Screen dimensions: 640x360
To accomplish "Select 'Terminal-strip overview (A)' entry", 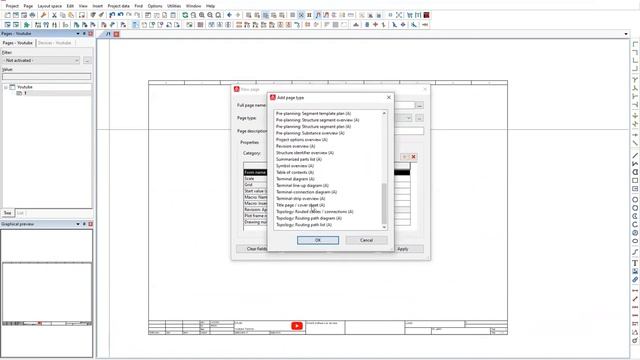I will (300, 198).
